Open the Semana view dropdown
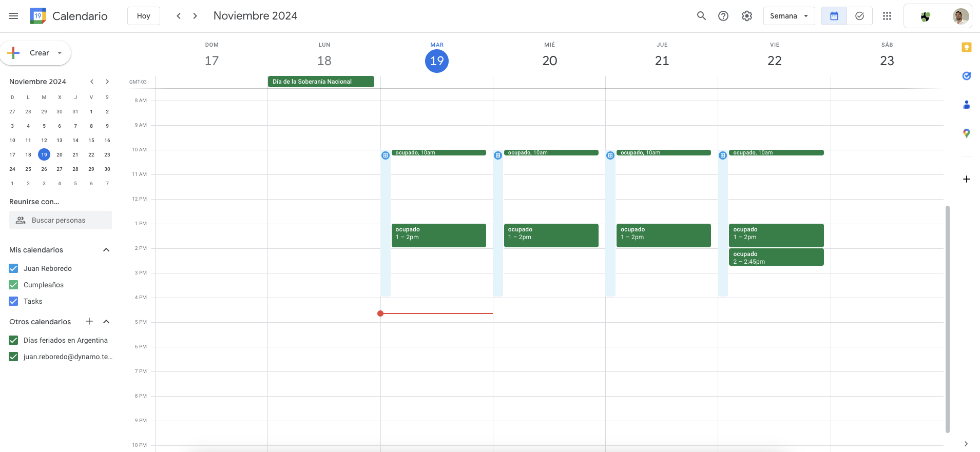 tap(789, 16)
